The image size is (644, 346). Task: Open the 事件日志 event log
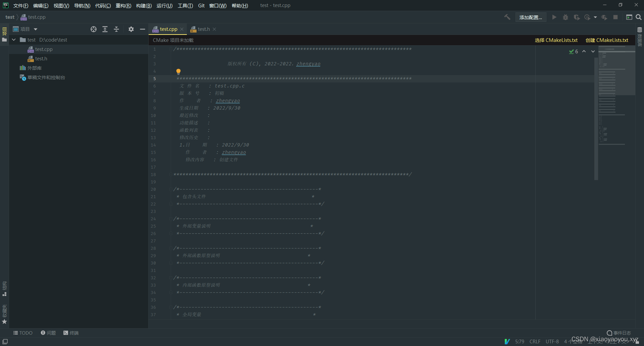click(x=619, y=333)
